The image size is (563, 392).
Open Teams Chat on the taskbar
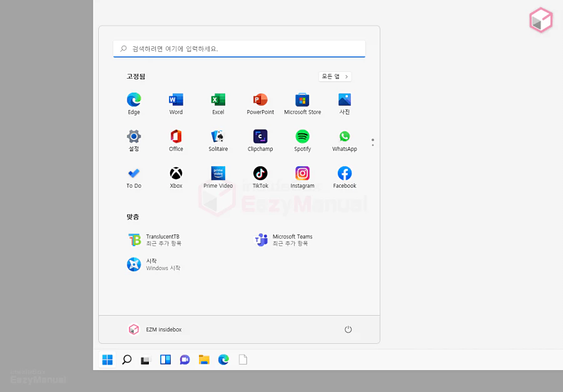[185, 359]
